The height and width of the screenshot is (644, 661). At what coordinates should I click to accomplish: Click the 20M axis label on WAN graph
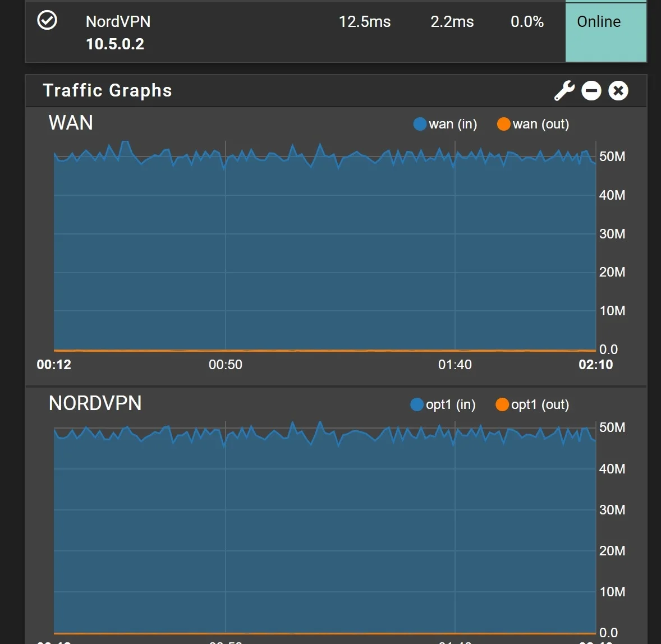(x=612, y=272)
